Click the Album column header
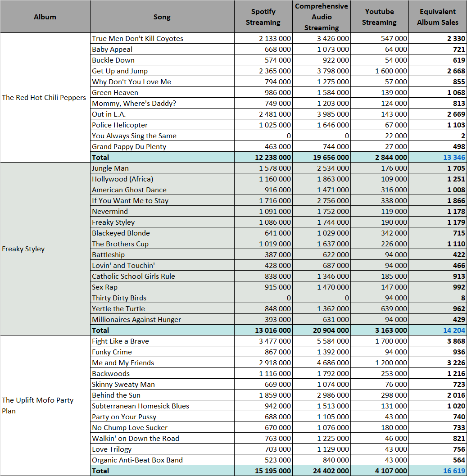This screenshot has height=476, width=467. (x=45, y=17)
